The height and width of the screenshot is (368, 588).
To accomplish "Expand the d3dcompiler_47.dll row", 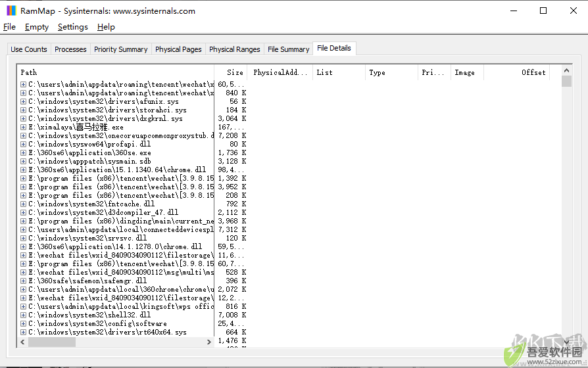I will click(23, 212).
